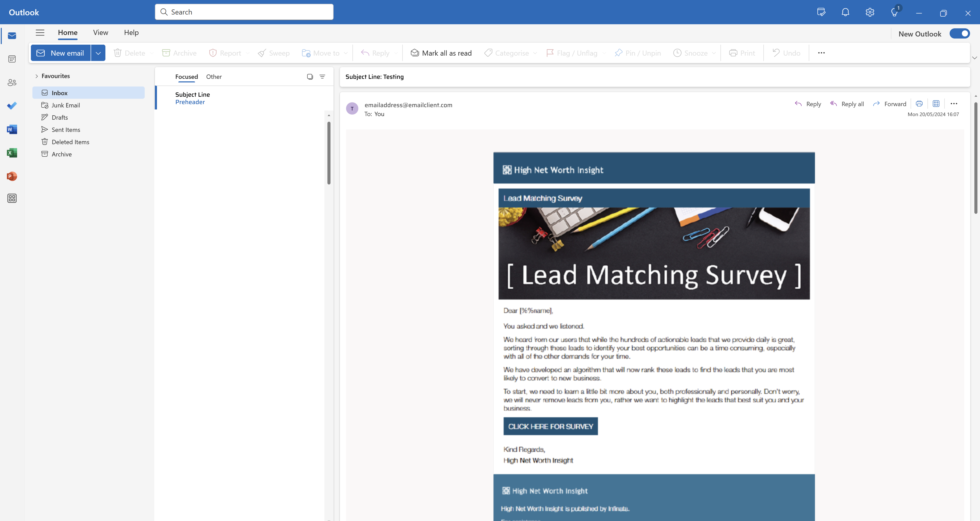Open the People contacts icon
The width and height of the screenshot is (980, 521).
(12, 82)
